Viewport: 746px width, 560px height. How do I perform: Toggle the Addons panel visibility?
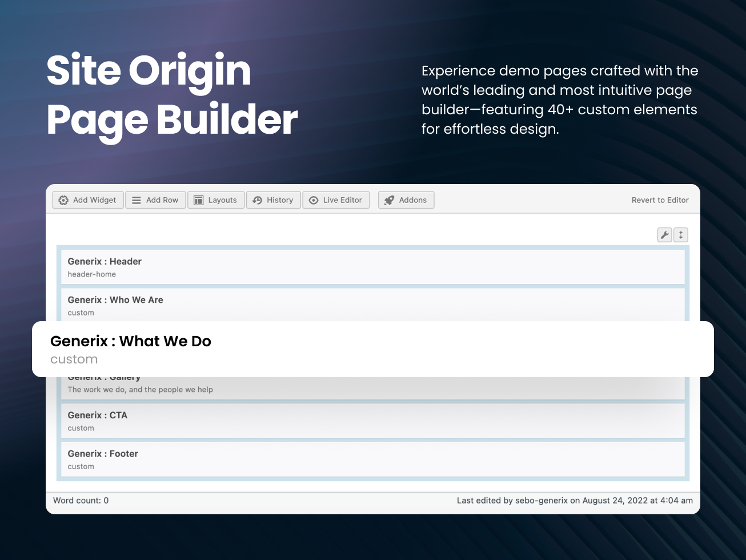tap(406, 200)
